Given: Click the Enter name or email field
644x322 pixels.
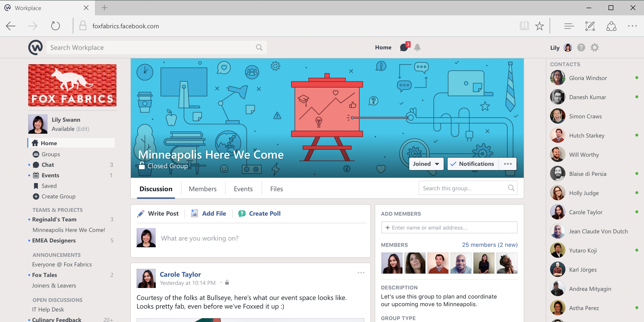Looking at the screenshot, I should [449, 228].
